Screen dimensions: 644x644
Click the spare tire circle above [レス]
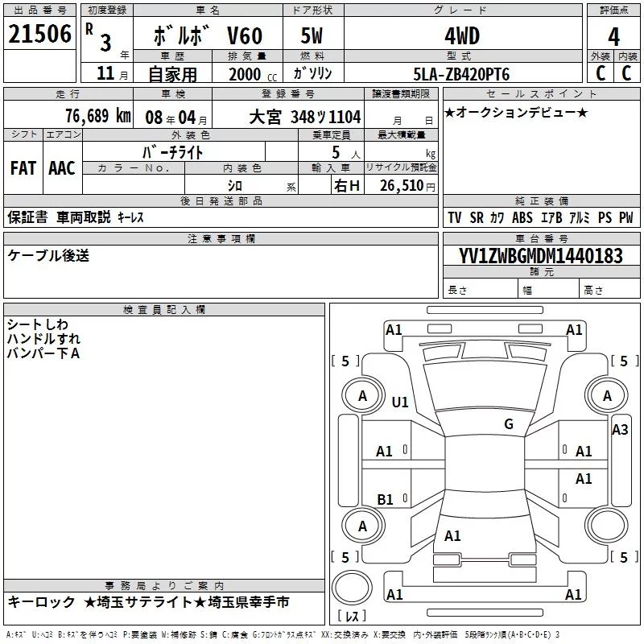pyautogui.click(x=352, y=588)
